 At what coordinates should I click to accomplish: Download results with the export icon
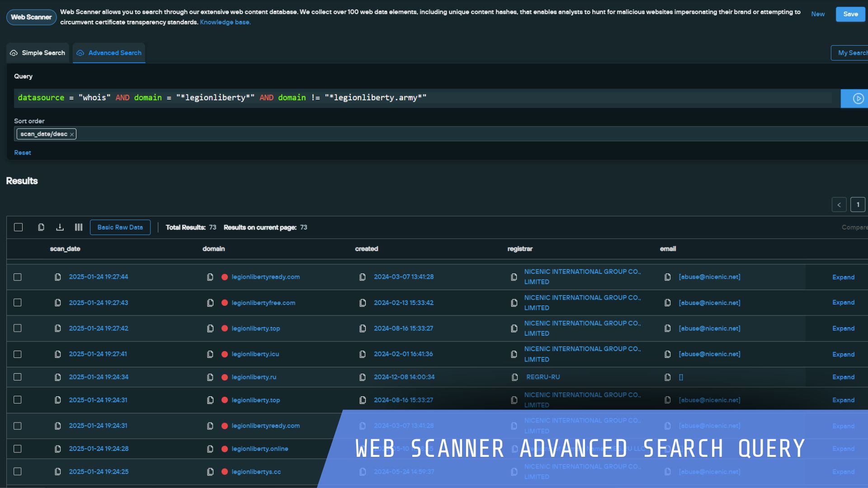click(60, 227)
